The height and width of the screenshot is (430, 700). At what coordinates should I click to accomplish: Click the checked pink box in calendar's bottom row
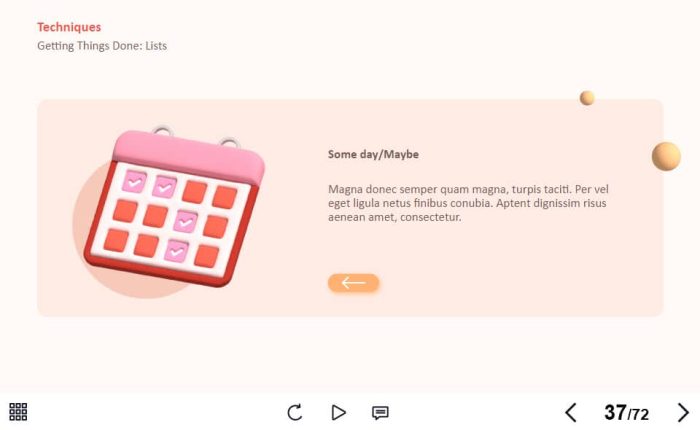coord(176,251)
